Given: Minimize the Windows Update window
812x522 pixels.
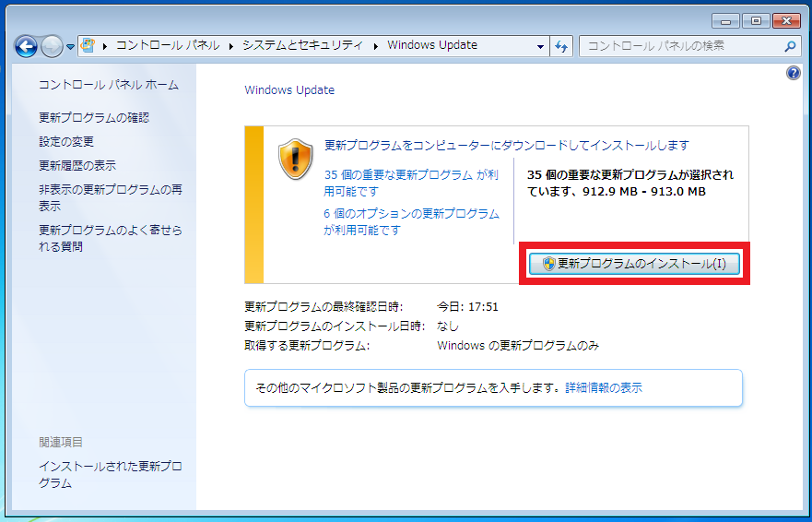Looking at the screenshot, I should 725,21.
